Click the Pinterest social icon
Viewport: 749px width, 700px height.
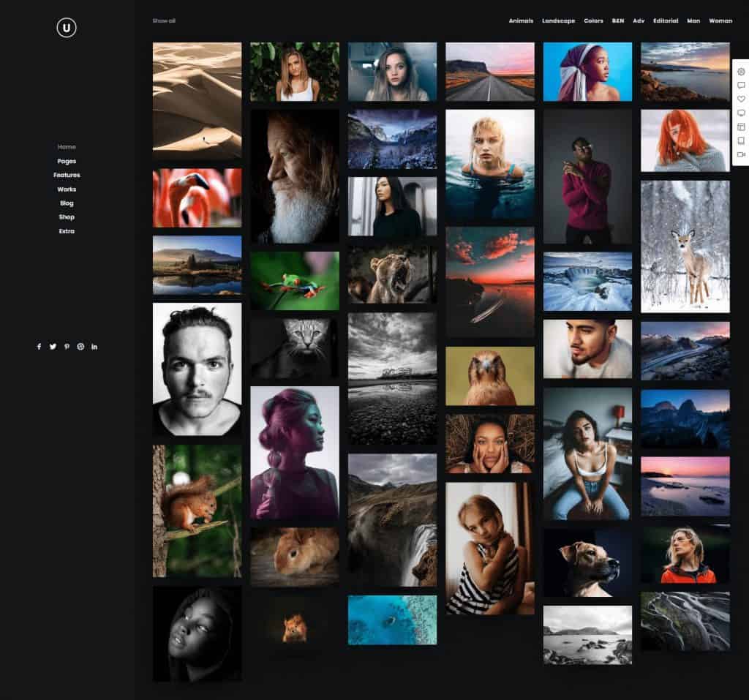pyautogui.click(x=67, y=347)
